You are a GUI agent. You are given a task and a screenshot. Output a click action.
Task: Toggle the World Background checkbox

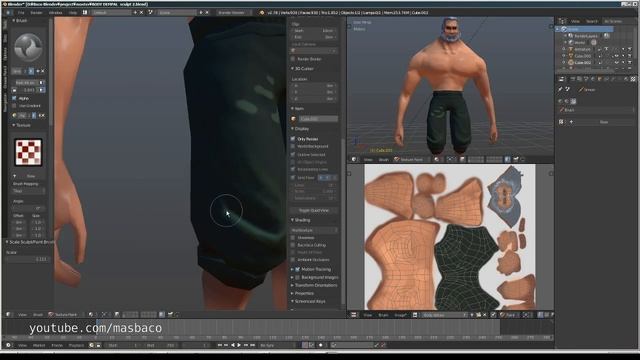293,146
